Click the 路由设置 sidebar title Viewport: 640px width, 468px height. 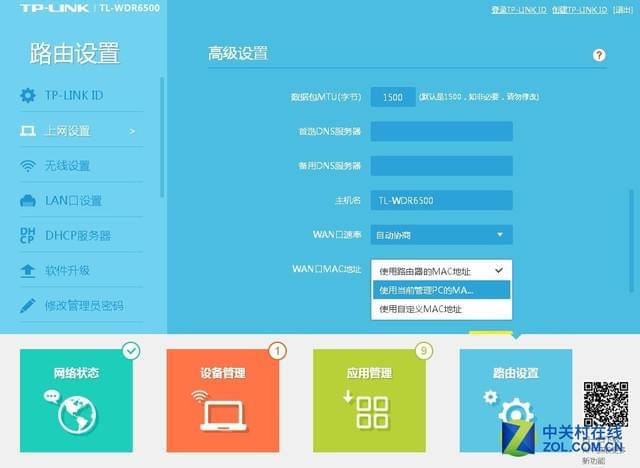coord(75,53)
